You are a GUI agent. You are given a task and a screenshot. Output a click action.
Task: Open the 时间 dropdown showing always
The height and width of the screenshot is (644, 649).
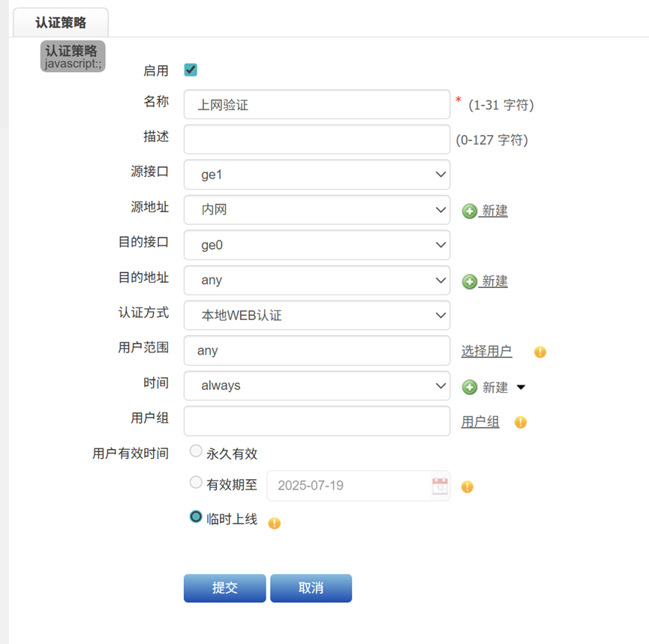pos(317,385)
